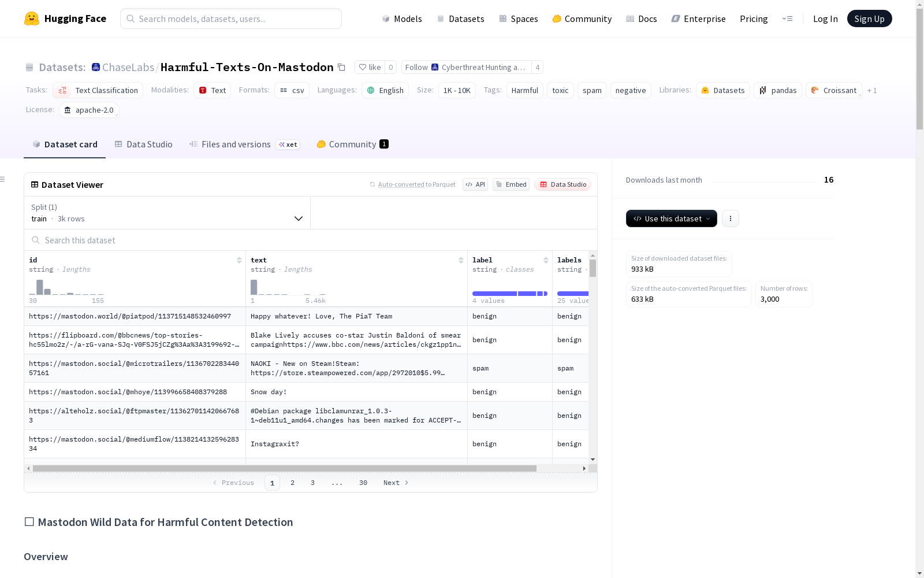Open Enterprise in the top navigation

(x=699, y=18)
